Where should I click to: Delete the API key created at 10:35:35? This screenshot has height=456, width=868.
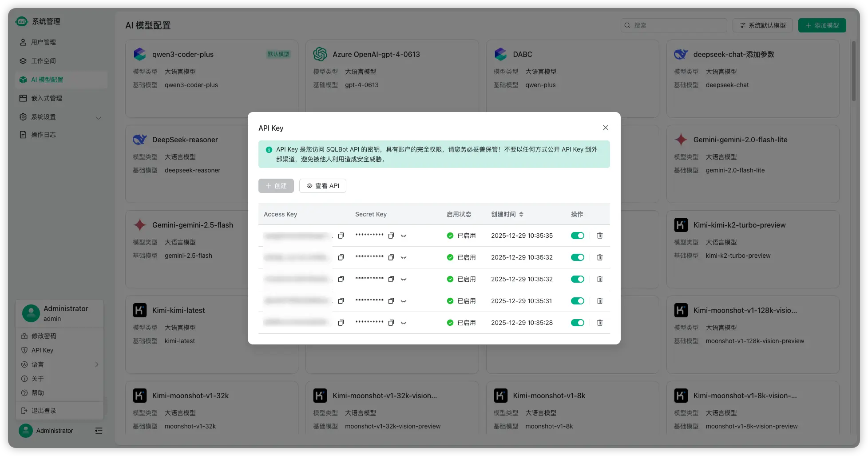(x=600, y=236)
